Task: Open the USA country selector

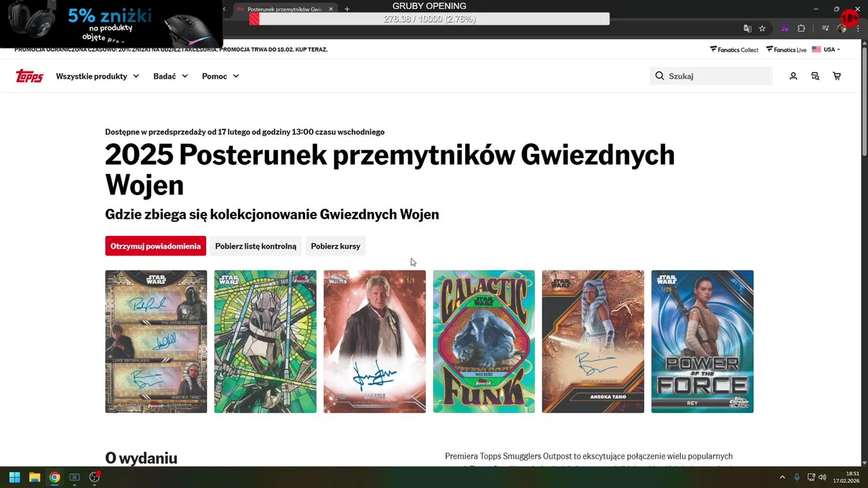Action: coord(826,49)
